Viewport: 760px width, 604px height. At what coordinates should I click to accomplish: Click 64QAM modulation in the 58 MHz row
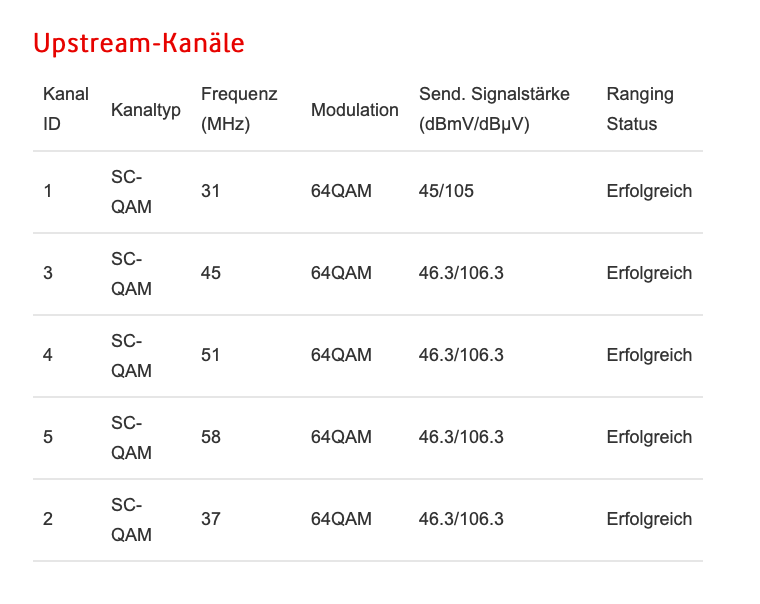(x=341, y=437)
